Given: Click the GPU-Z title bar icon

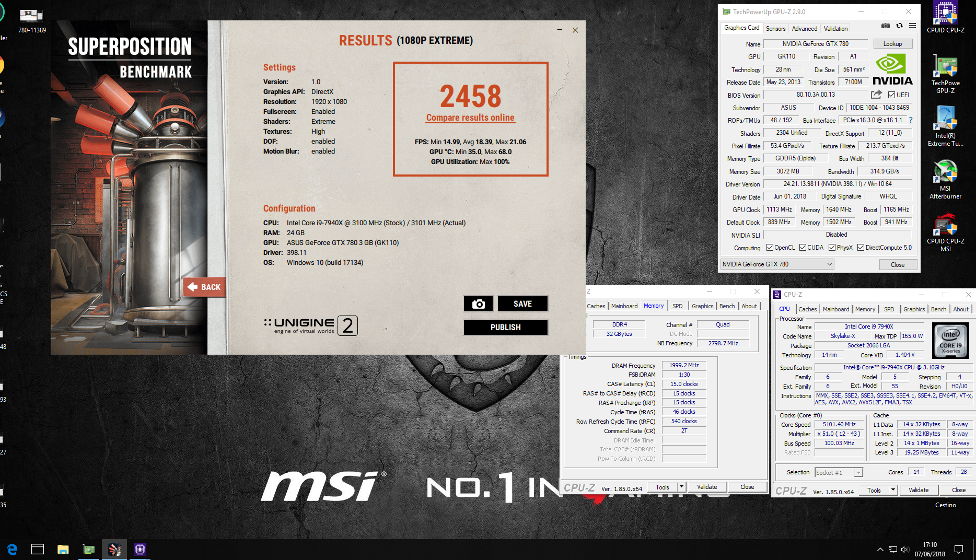Looking at the screenshot, I should pos(726,11).
